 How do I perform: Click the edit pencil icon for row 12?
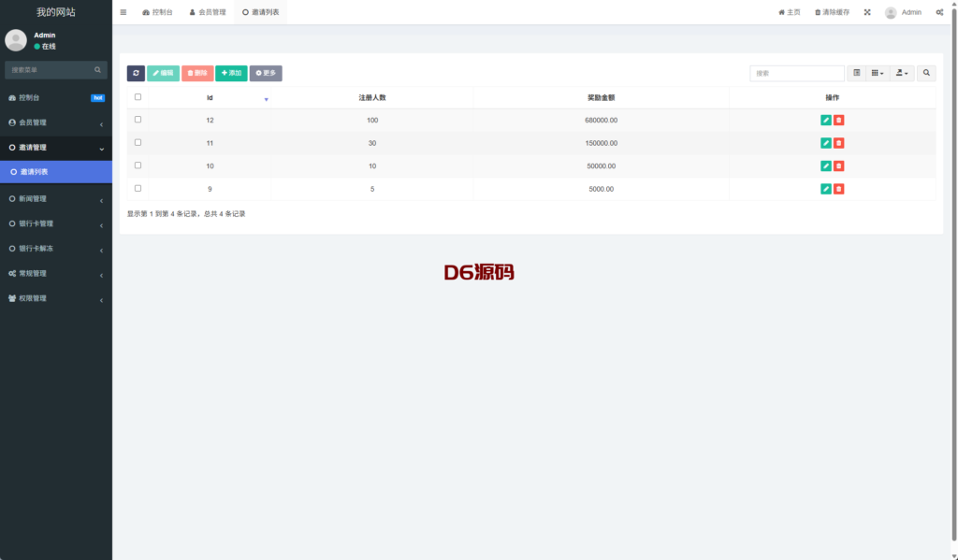(825, 120)
